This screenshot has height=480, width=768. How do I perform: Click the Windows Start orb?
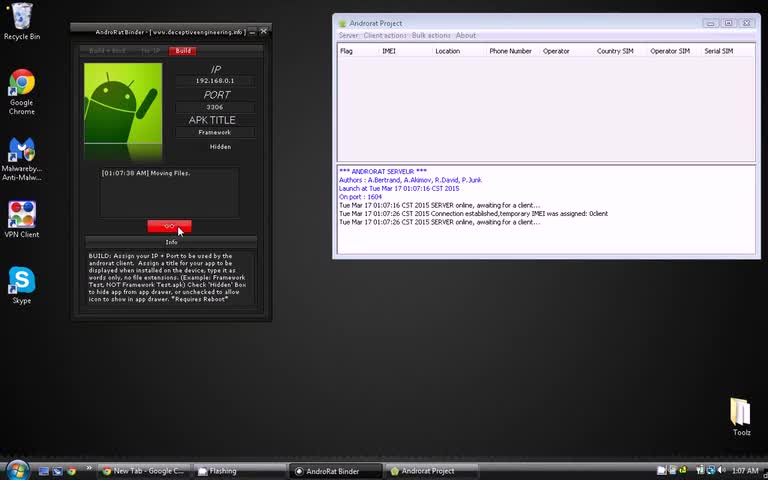[18, 470]
